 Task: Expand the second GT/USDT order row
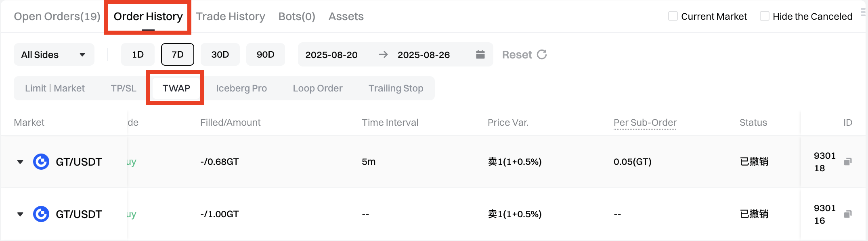[20, 214]
